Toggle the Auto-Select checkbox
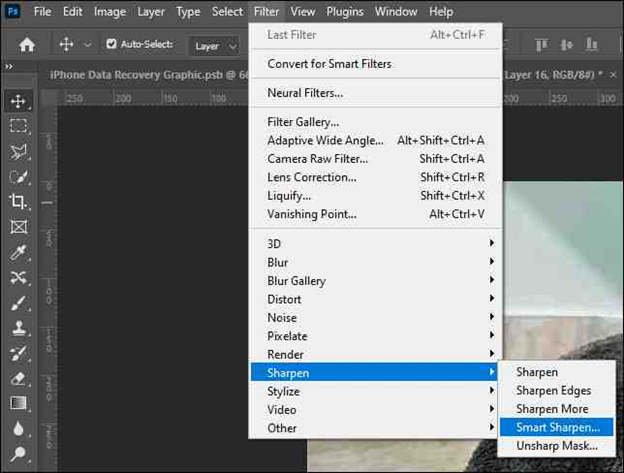 click(111, 45)
